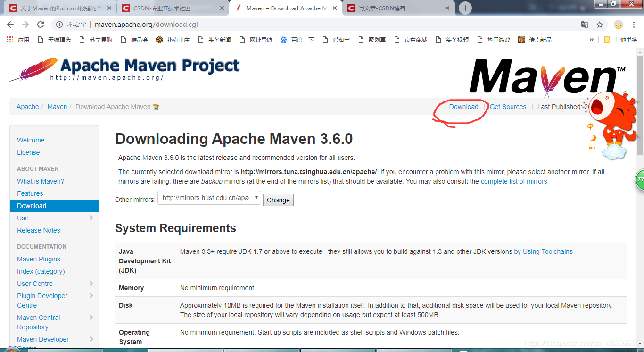Click the browser forward arrow
This screenshot has height=352, width=644.
(25, 25)
